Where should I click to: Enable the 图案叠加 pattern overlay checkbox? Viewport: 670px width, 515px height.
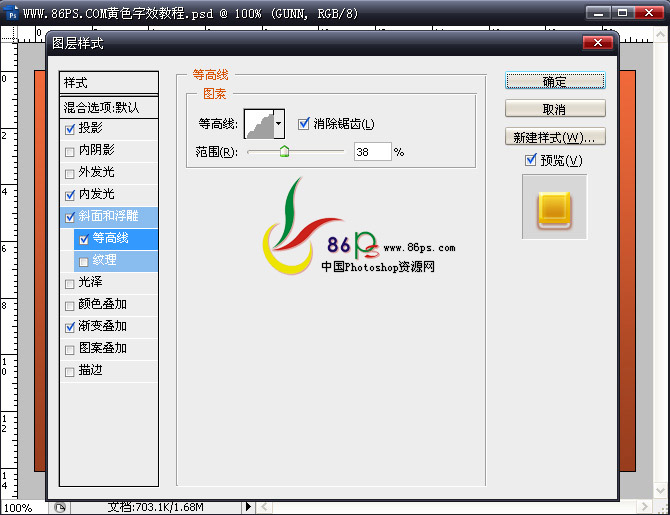pyautogui.click(x=70, y=350)
